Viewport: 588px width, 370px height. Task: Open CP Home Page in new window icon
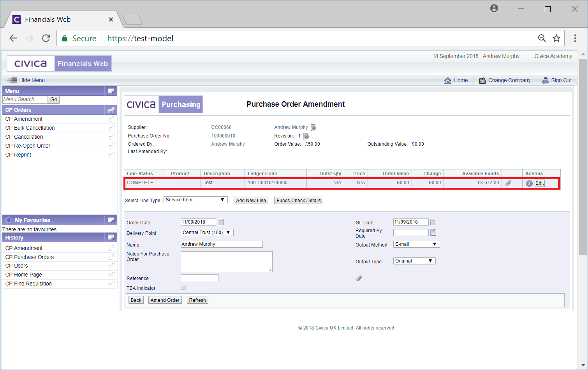112,275
